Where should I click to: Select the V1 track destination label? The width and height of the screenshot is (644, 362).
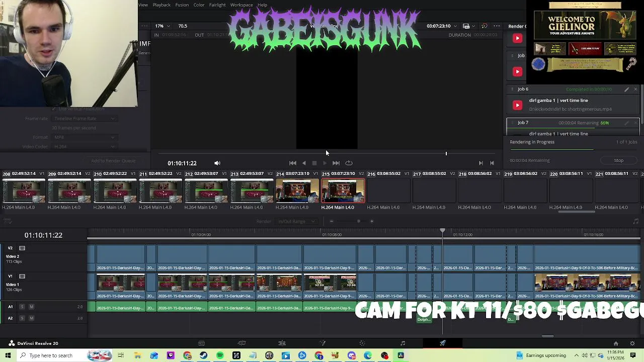coord(10,276)
